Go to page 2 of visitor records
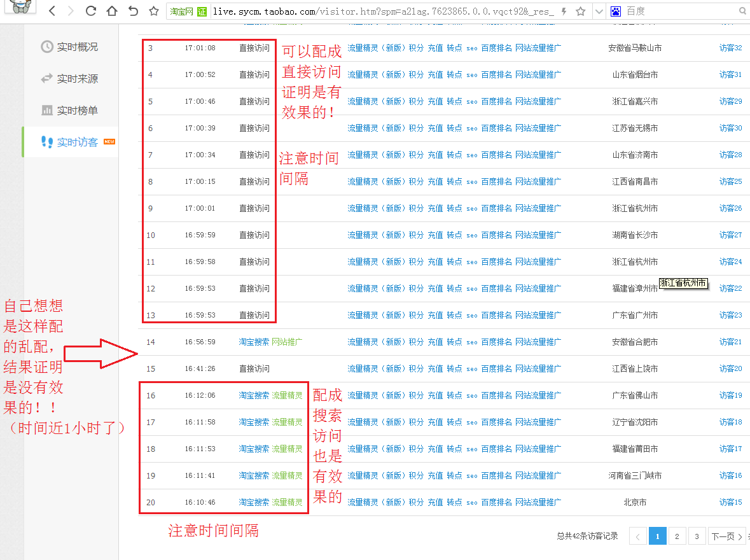This screenshot has height=560, width=750. (x=677, y=536)
